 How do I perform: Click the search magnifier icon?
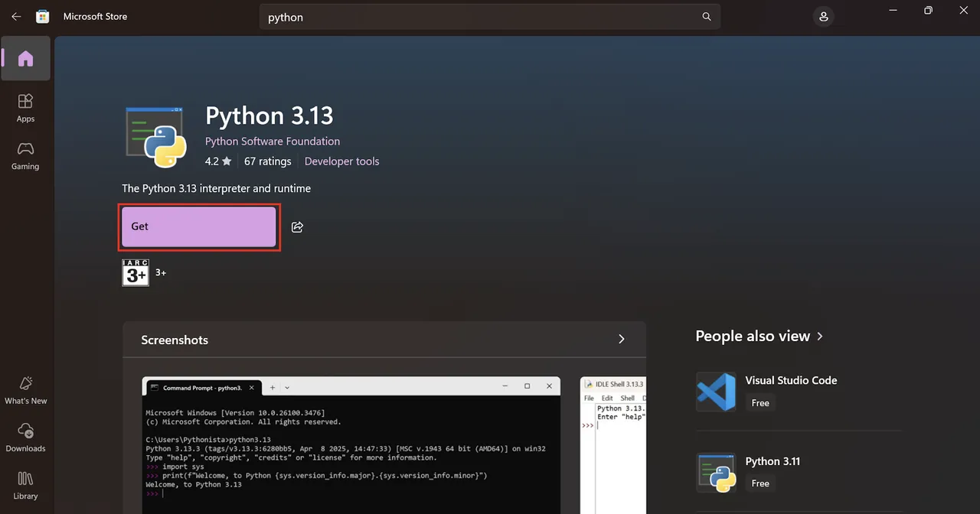click(x=706, y=16)
